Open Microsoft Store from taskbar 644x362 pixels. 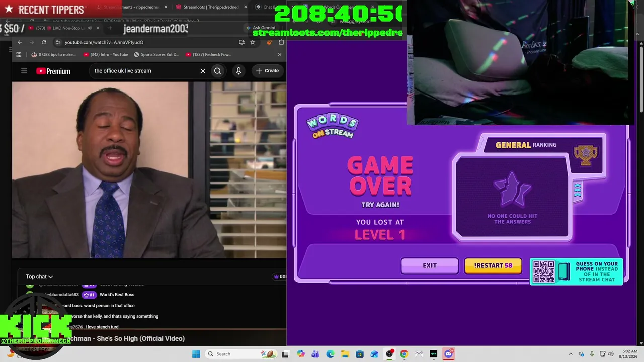pyautogui.click(x=360, y=354)
